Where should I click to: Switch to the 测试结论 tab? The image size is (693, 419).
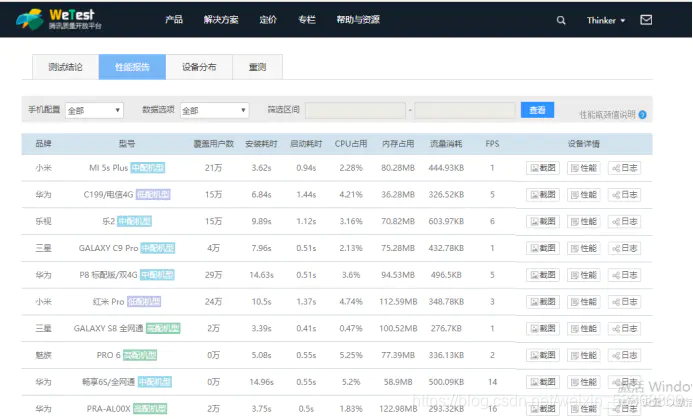(x=65, y=67)
